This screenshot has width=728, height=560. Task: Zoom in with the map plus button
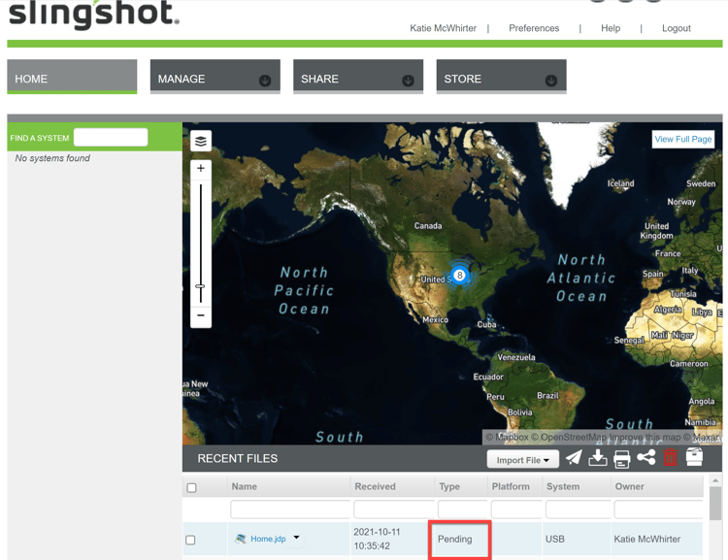coord(201,169)
